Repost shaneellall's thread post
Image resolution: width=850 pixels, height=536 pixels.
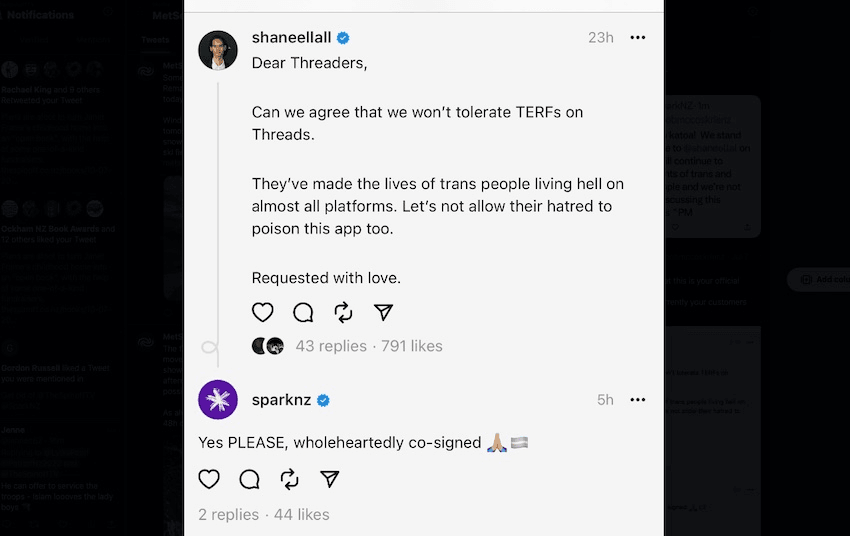coord(343,313)
